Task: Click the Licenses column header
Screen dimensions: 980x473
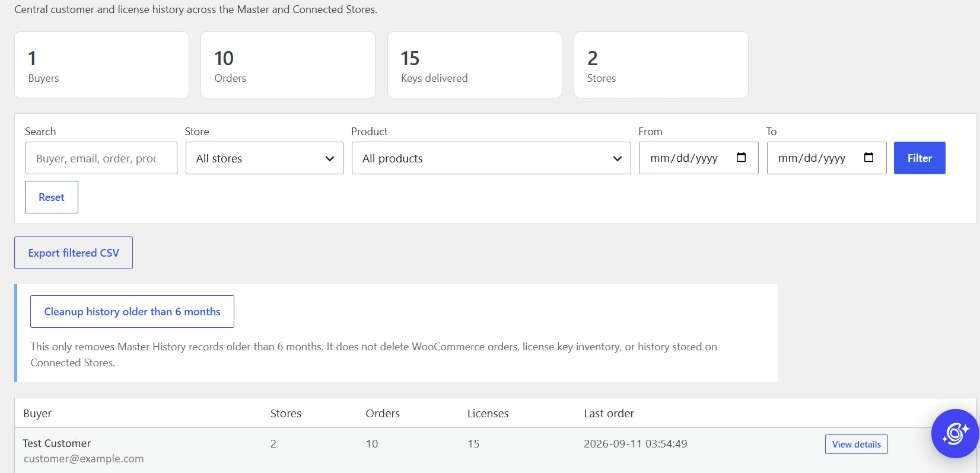Action: click(488, 413)
